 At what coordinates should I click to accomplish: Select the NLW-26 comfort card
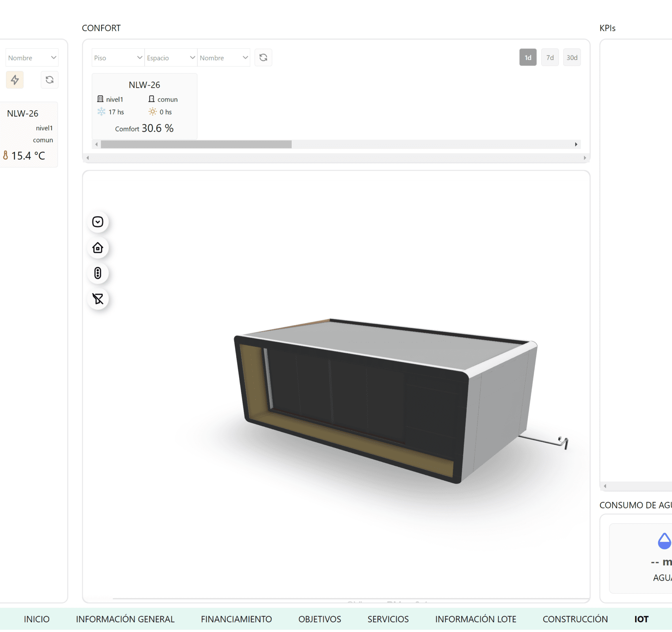pos(144,106)
